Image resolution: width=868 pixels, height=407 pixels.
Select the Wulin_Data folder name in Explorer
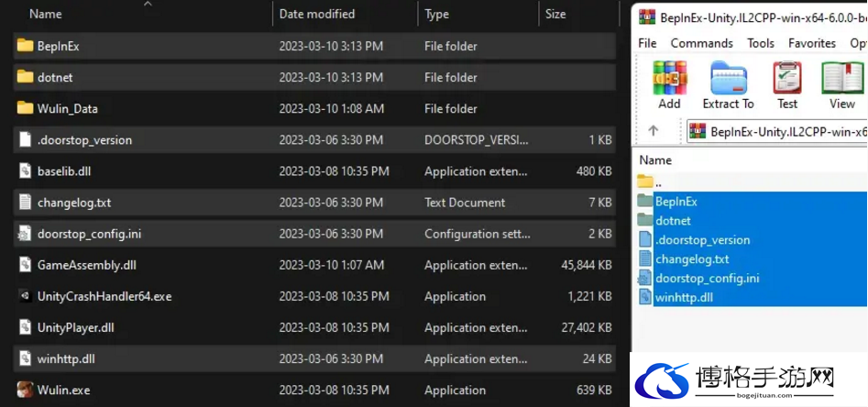coord(68,108)
